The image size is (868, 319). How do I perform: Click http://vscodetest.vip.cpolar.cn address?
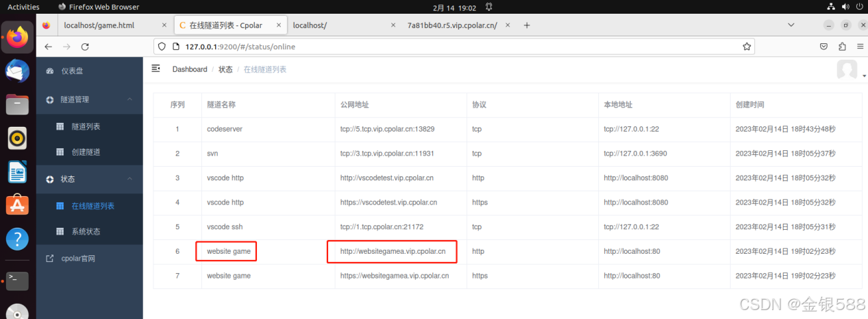coord(386,178)
